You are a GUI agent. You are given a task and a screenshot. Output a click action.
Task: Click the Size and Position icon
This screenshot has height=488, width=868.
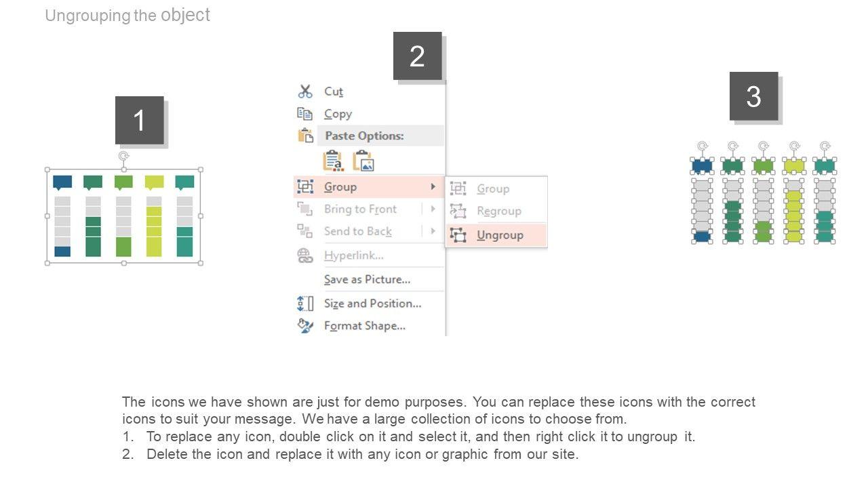tap(305, 304)
